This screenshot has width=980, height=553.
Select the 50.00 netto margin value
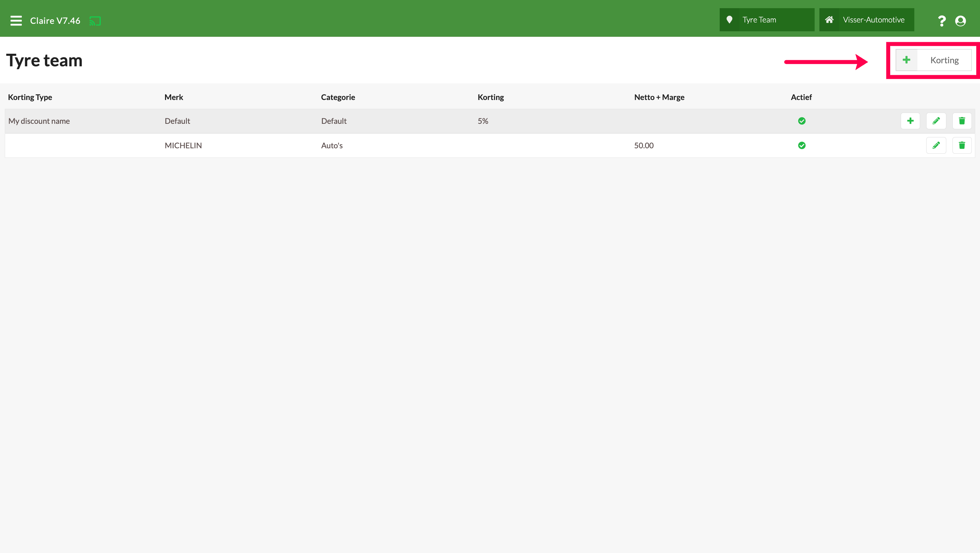[x=644, y=145]
